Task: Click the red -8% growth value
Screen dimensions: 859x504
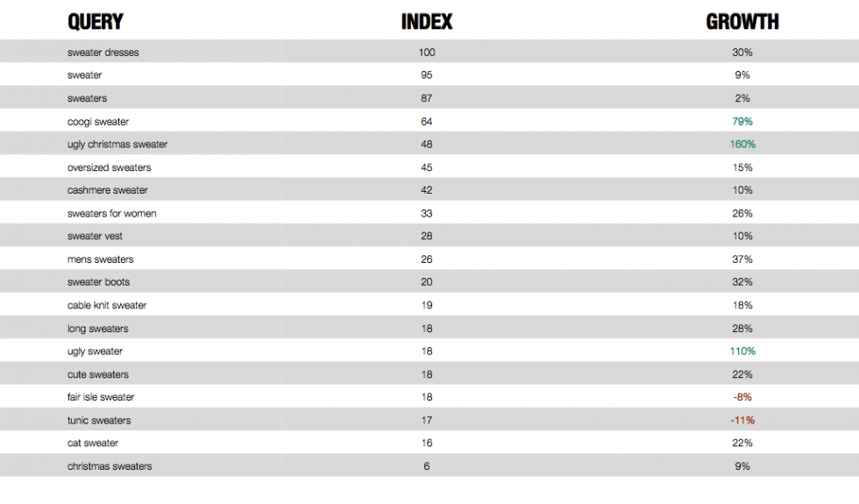Action: (742, 397)
